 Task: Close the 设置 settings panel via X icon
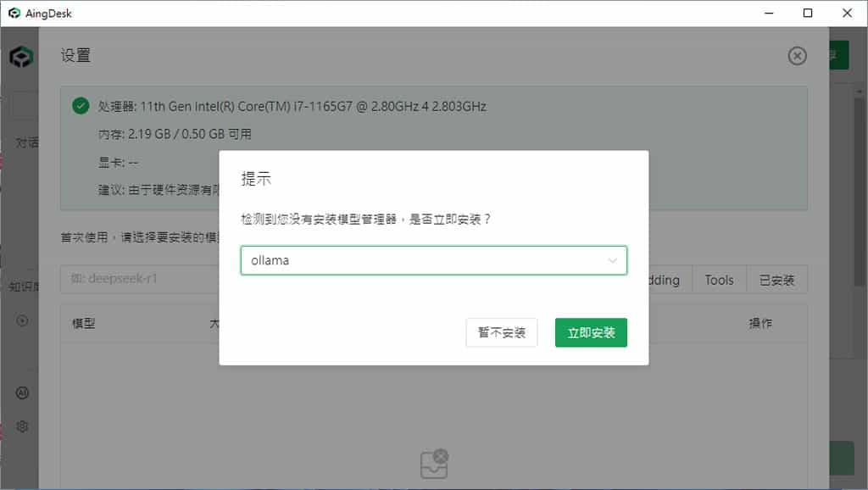pyautogui.click(x=797, y=56)
